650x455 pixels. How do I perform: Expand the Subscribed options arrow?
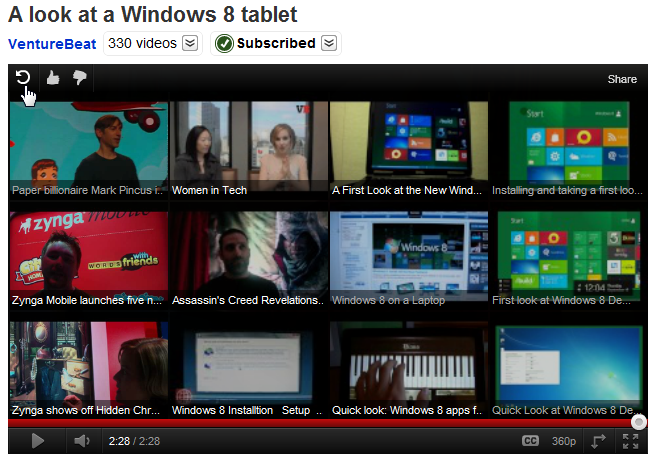(x=329, y=43)
